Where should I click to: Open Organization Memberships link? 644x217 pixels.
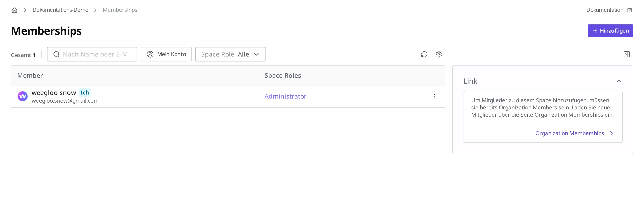[570, 133]
